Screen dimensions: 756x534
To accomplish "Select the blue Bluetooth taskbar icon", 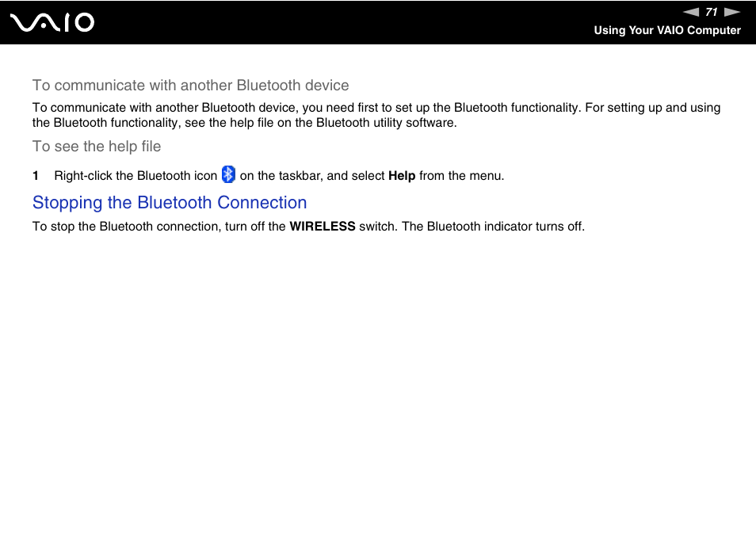I will 228,174.
